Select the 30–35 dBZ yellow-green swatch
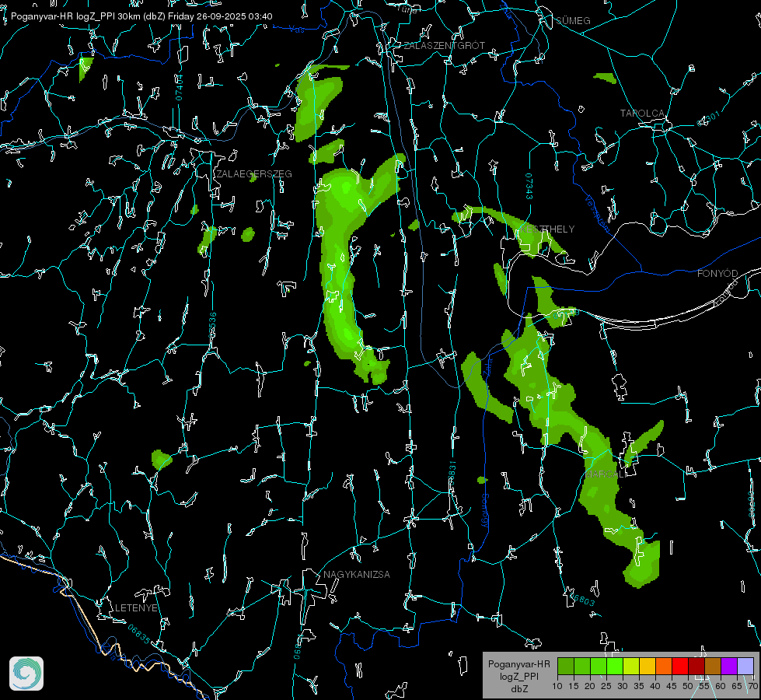761x700 pixels. (631, 667)
